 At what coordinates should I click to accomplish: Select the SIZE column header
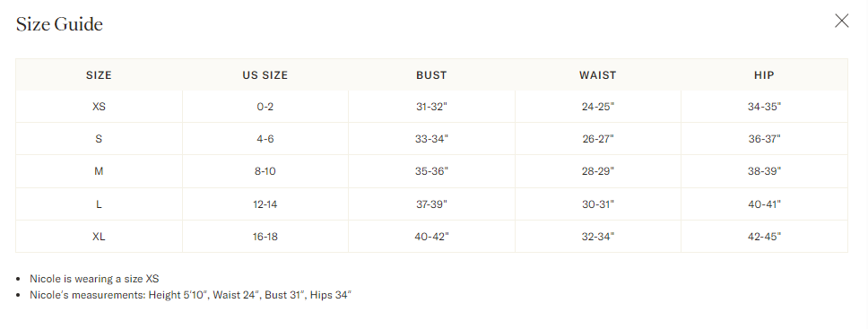click(100, 75)
